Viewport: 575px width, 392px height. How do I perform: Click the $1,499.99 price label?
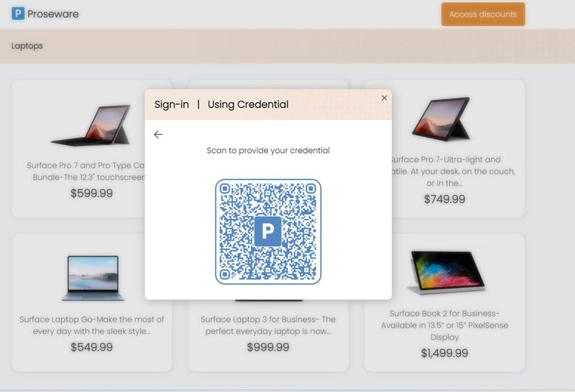coord(444,353)
